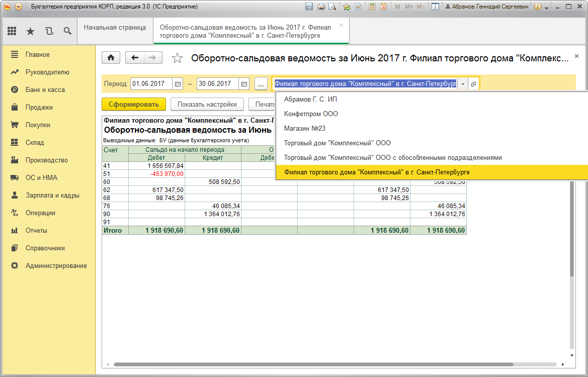
Task: Open the Администрирование section
Action: [x=56, y=266]
